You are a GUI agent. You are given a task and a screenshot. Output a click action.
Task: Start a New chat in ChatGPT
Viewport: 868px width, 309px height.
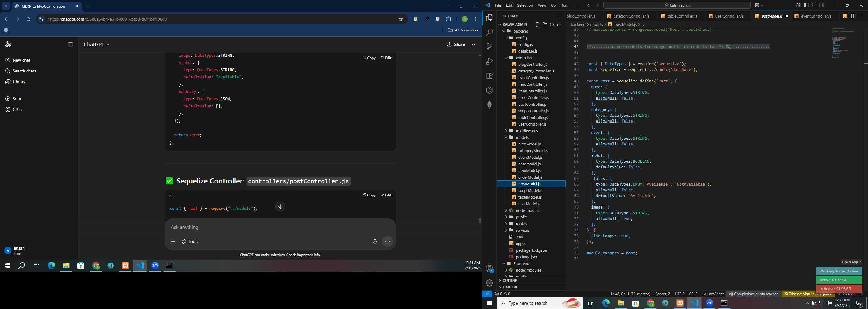coord(21,60)
